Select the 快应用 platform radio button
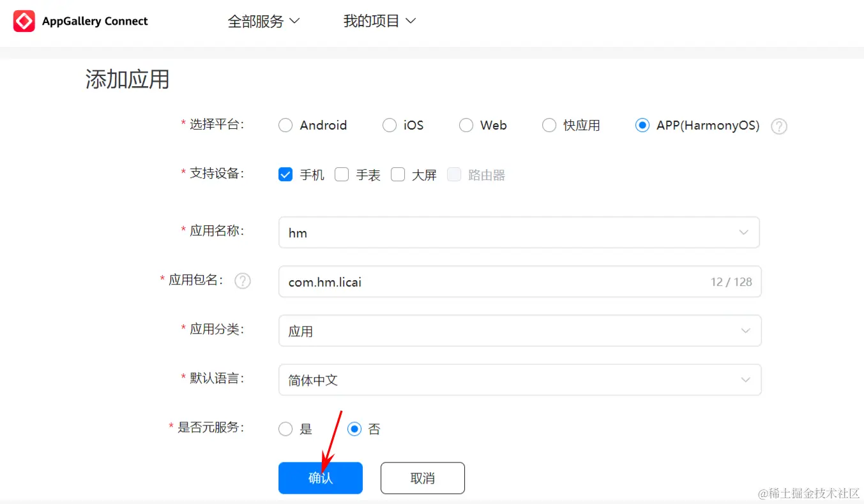Screen dimensions: 864x504 (549, 125)
